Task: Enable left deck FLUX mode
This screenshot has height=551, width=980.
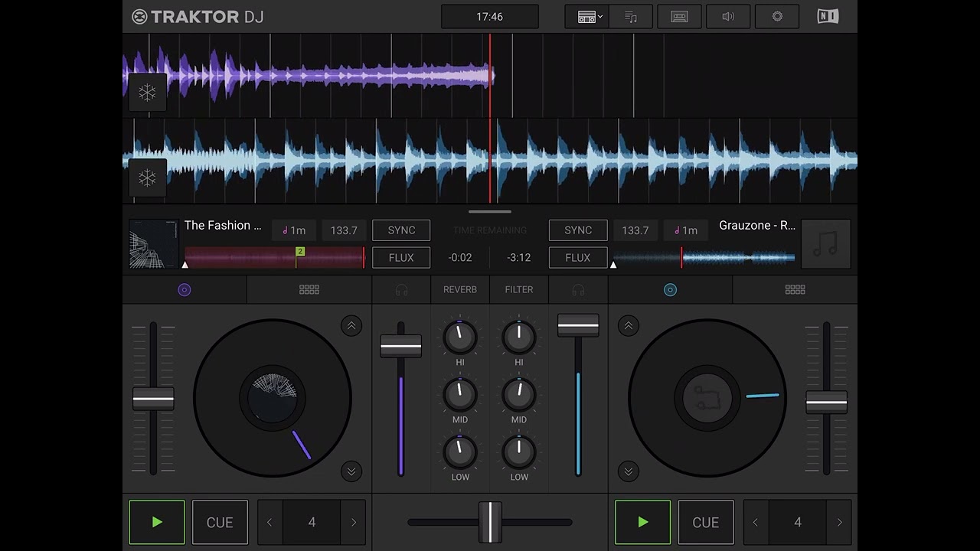Action: click(401, 258)
